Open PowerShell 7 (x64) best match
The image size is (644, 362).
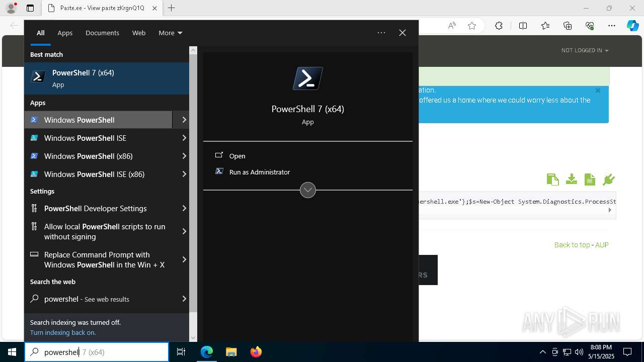[107, 78]
